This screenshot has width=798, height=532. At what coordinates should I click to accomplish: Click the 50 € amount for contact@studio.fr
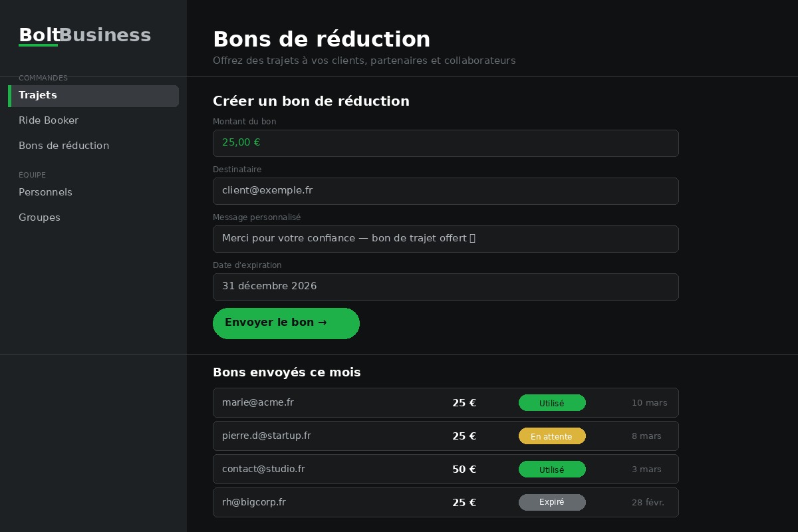(x=464, y=469)
